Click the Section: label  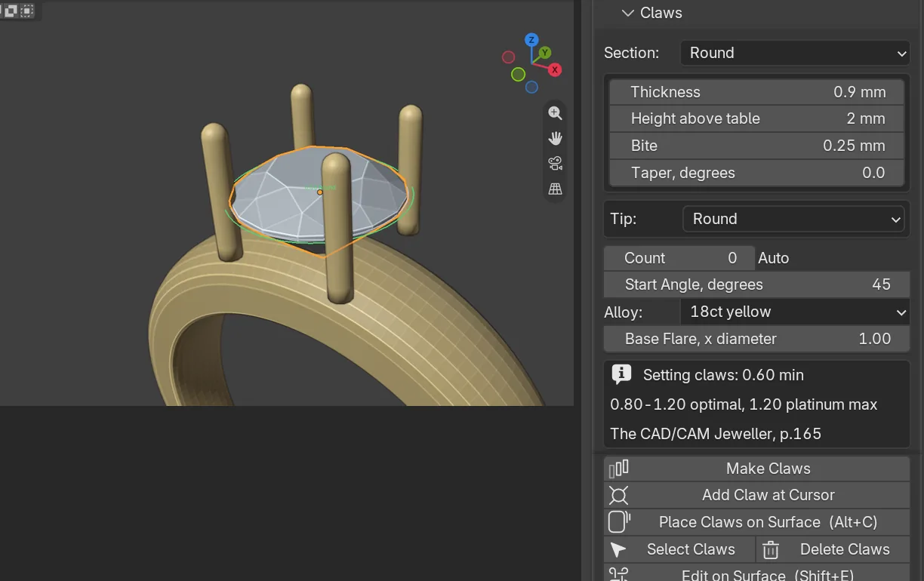[x=631, y=53]
